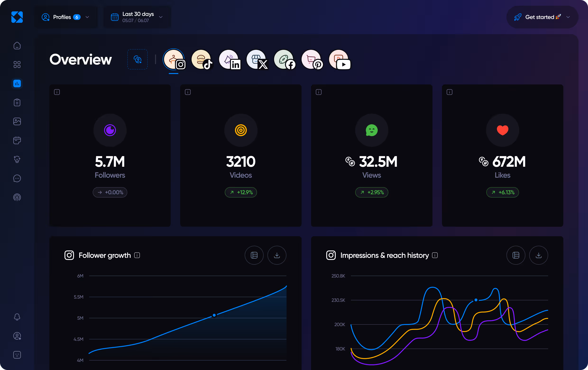Open the Home sidebar icon
Image resolution: width=588 pixels, height=370 pixels.
[x=17, y=46]
